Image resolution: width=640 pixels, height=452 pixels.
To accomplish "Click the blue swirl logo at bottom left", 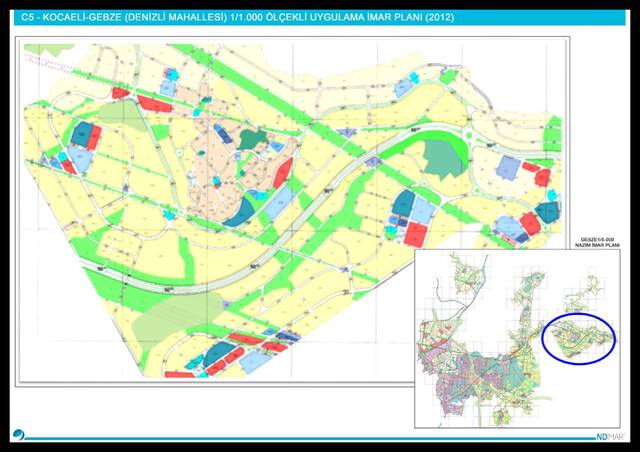I will 18,435.
